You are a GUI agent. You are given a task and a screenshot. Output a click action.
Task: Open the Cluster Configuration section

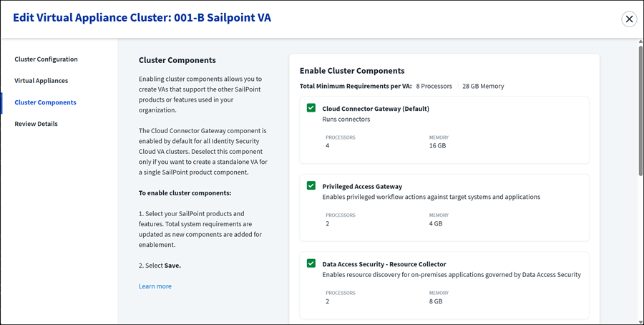46,59
